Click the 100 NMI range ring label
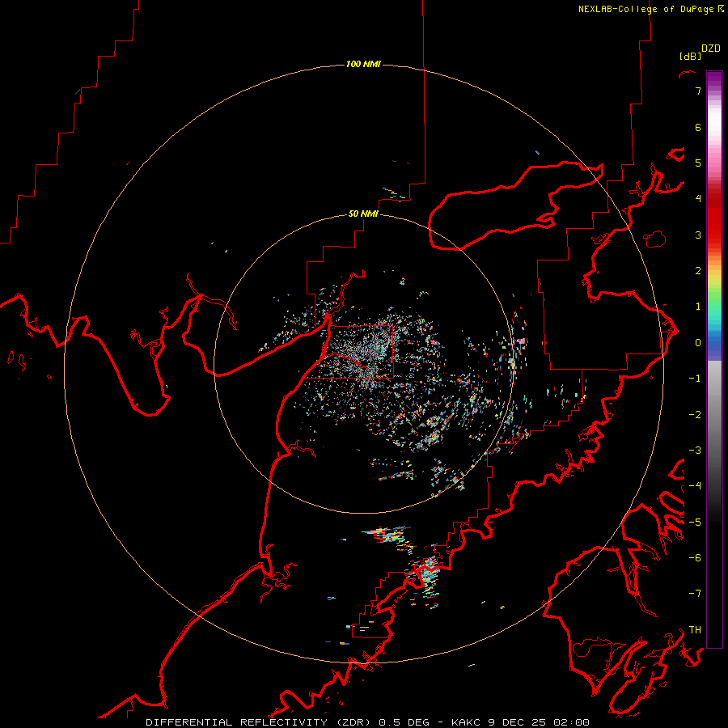Viewport: 728px width, 728px height. pos(363,64)
